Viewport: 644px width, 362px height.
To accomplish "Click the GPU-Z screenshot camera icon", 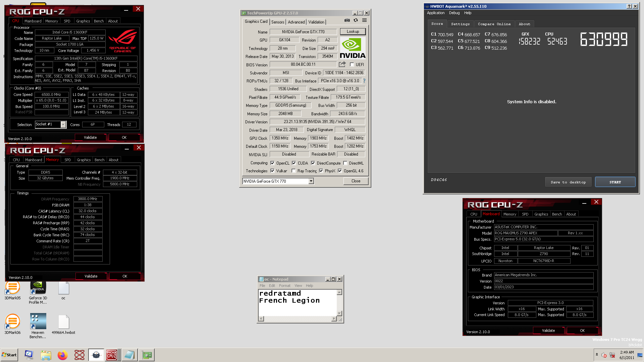I will (x=347, y=20).
